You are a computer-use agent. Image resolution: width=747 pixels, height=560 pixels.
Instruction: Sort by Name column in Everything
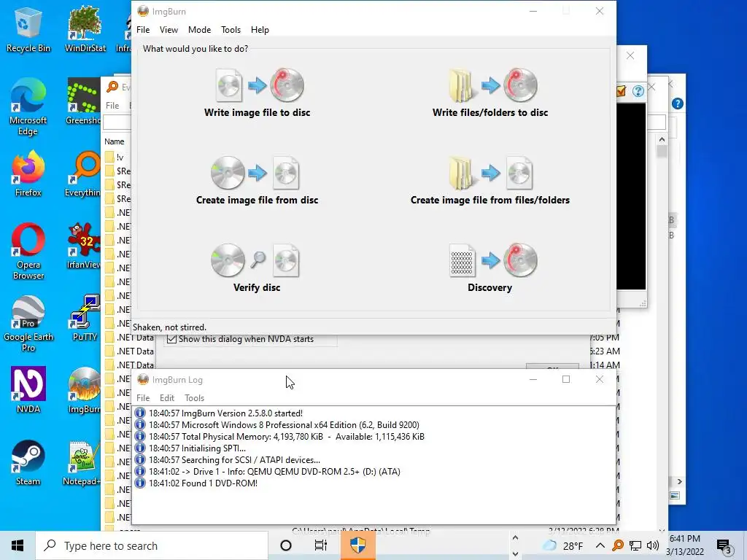pyautogui.click(x=115, y=141)
